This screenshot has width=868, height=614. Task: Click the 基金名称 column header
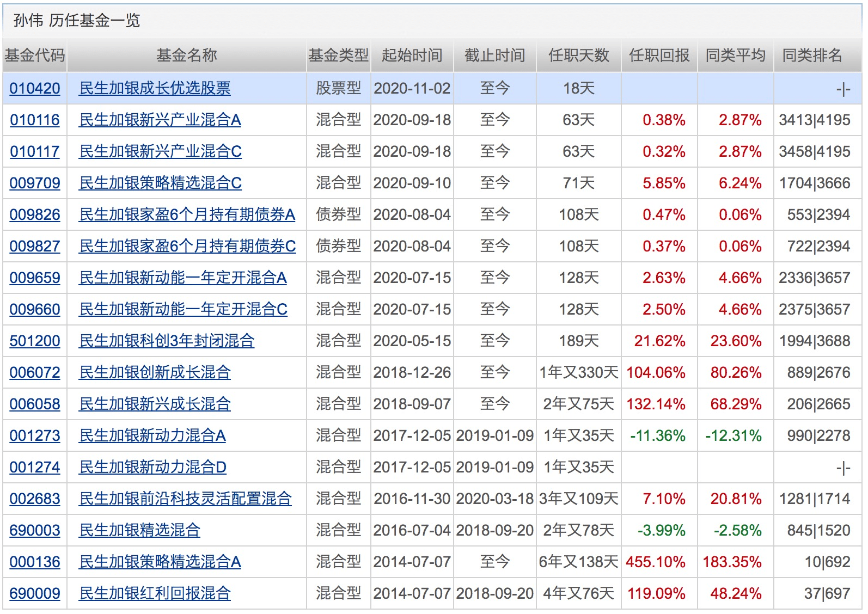(186, 55)
